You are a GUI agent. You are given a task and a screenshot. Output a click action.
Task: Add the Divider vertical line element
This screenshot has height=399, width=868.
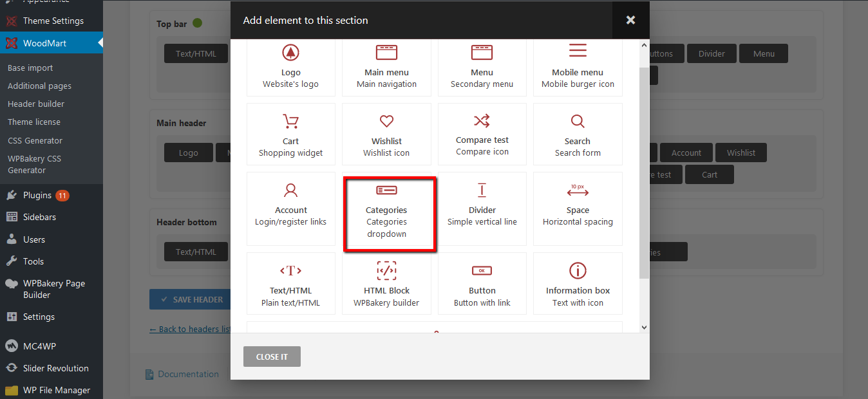482,209
